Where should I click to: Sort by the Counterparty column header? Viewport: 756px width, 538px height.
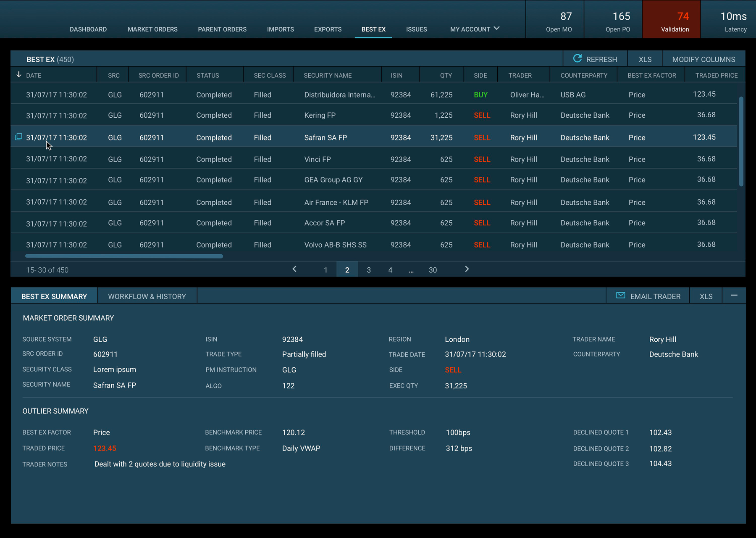pyautogui.click(x=584, y=75)
